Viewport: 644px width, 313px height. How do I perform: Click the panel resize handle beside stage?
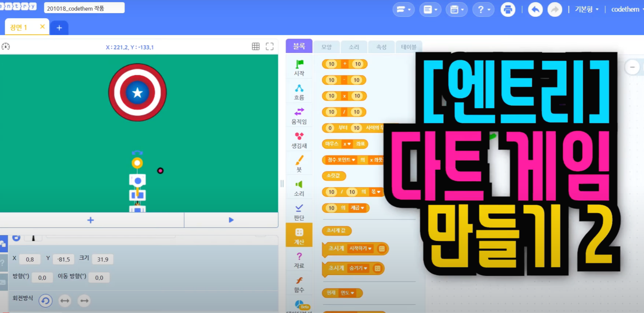click(x=282, y=183)
